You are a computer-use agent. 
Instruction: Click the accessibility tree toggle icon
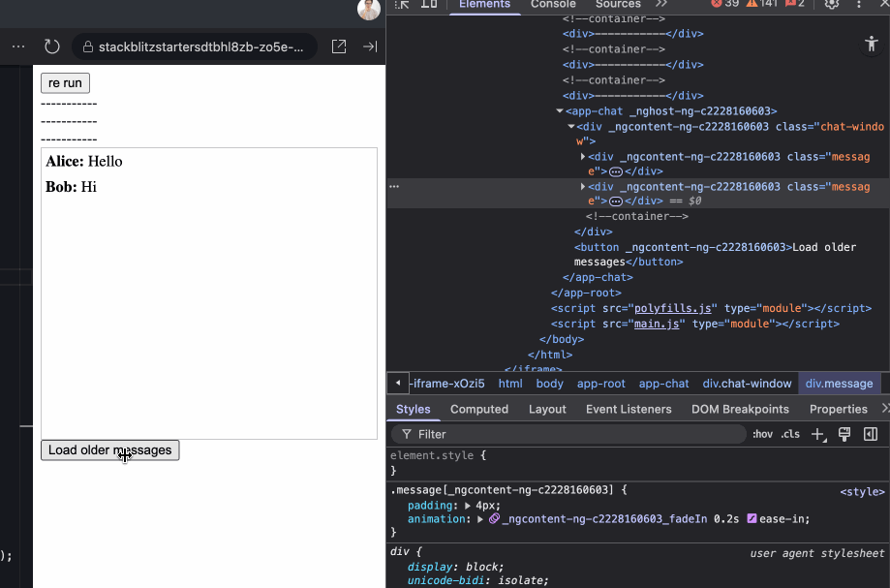point(872,44)
